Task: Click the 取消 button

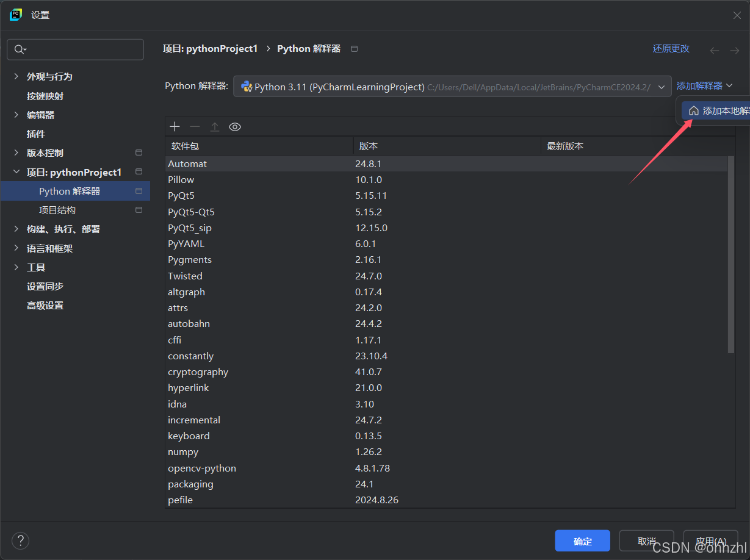Action: click(646, 541)
